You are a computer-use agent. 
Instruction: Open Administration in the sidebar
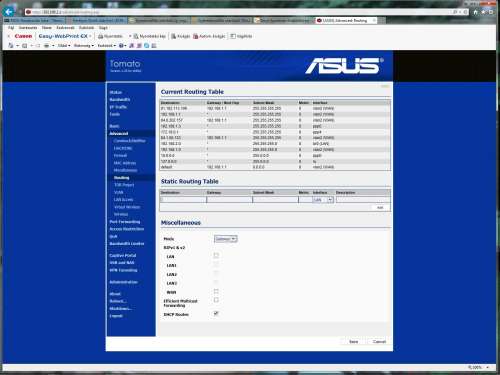123,282
